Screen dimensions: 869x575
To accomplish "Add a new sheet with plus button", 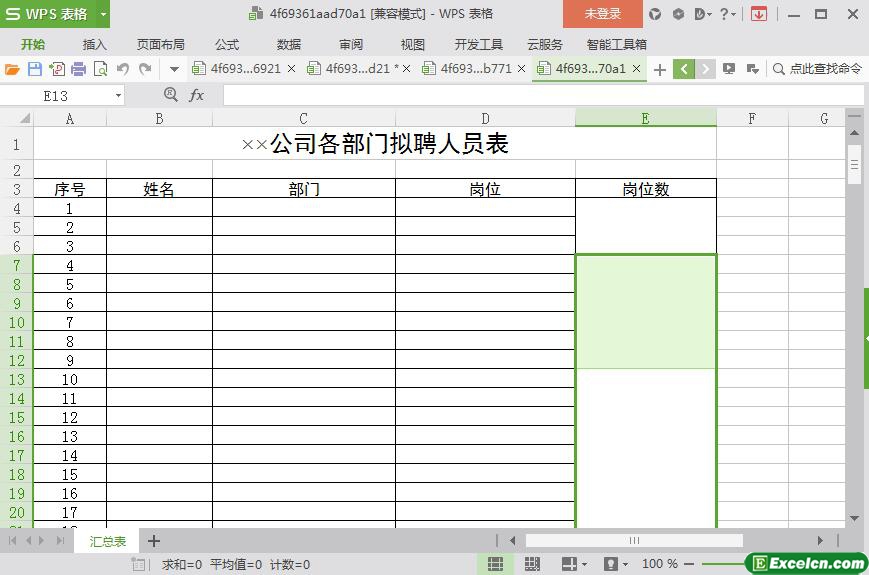I will pos(154,541).
